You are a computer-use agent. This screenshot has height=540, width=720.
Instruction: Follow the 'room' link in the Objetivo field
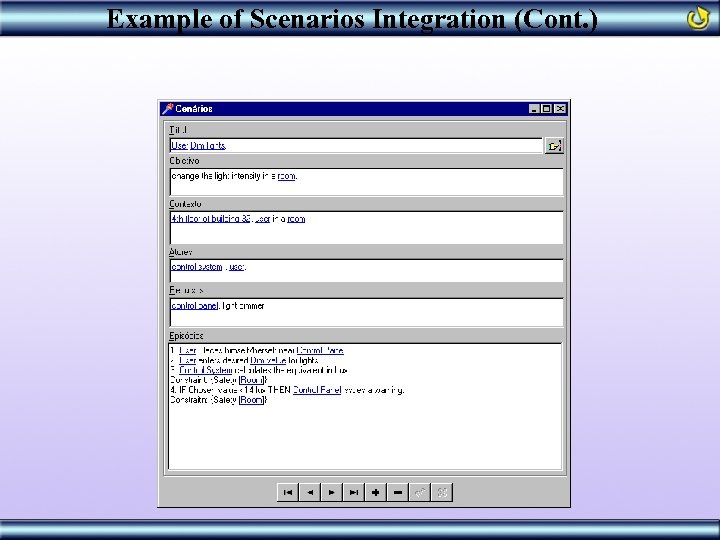[x=287, y=176]
